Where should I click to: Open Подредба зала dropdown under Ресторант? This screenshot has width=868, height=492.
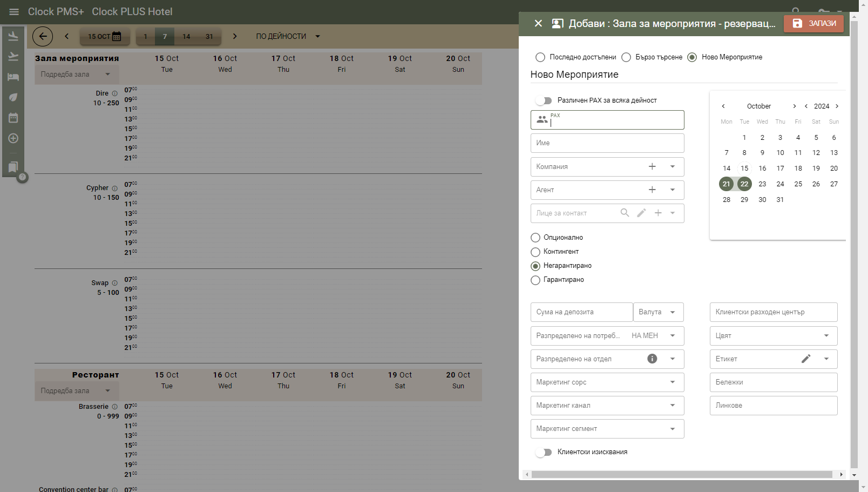[77, 391]
